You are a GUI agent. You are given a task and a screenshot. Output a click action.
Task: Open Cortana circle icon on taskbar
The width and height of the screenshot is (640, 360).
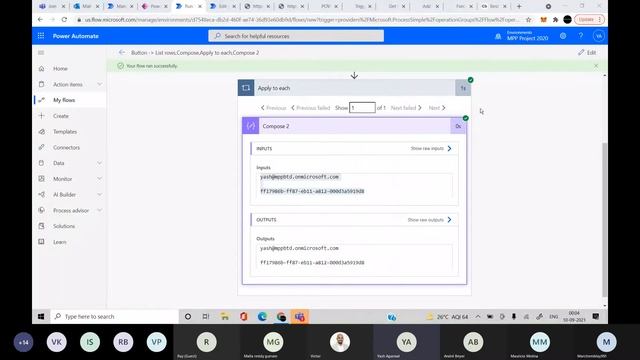click(188, 316)
